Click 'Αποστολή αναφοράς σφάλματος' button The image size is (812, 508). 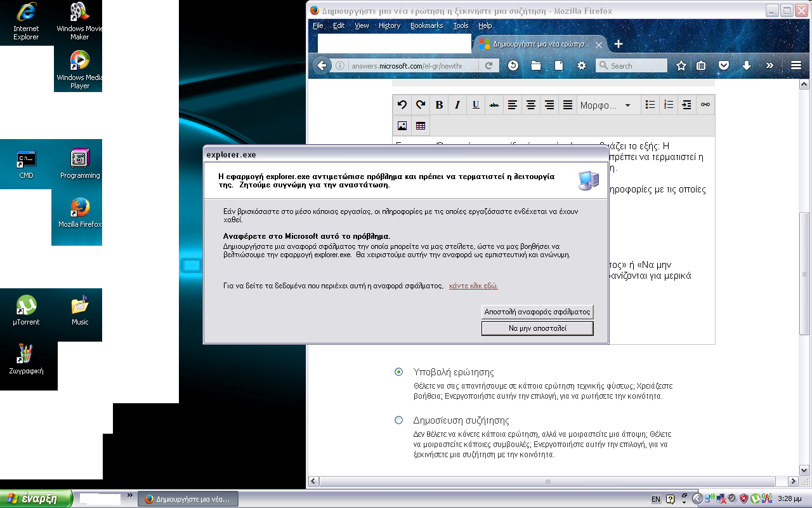point(537,311)
